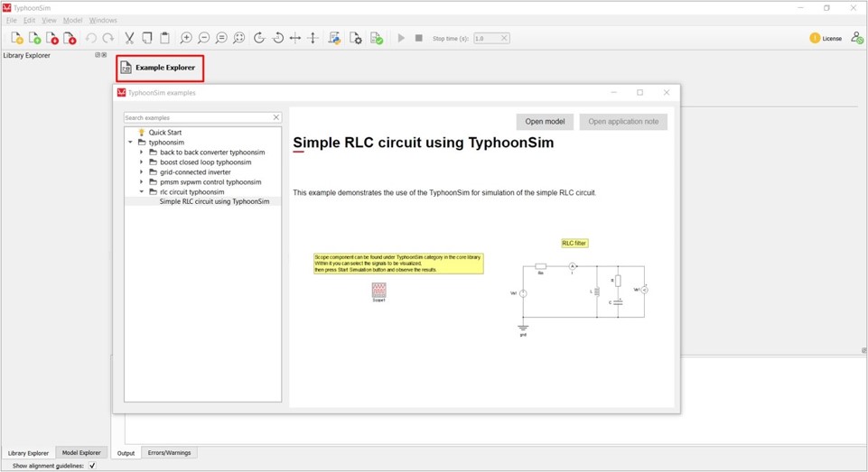
Task: Toggle Show alignment guidelines checkbox
Action: [x=92, y=466]
